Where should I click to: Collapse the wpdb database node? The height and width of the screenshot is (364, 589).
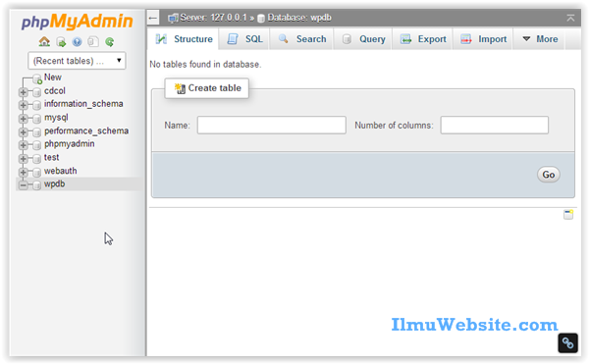(23, 185)
